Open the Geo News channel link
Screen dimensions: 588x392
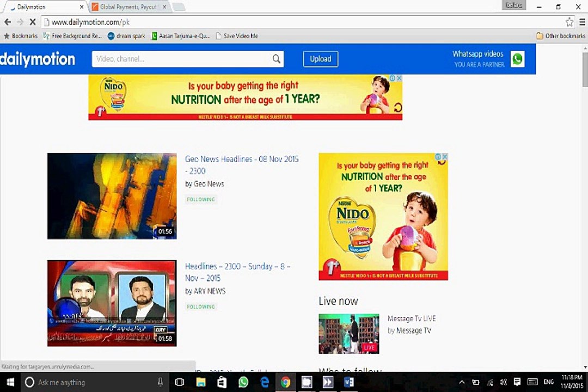pos(209,184)
